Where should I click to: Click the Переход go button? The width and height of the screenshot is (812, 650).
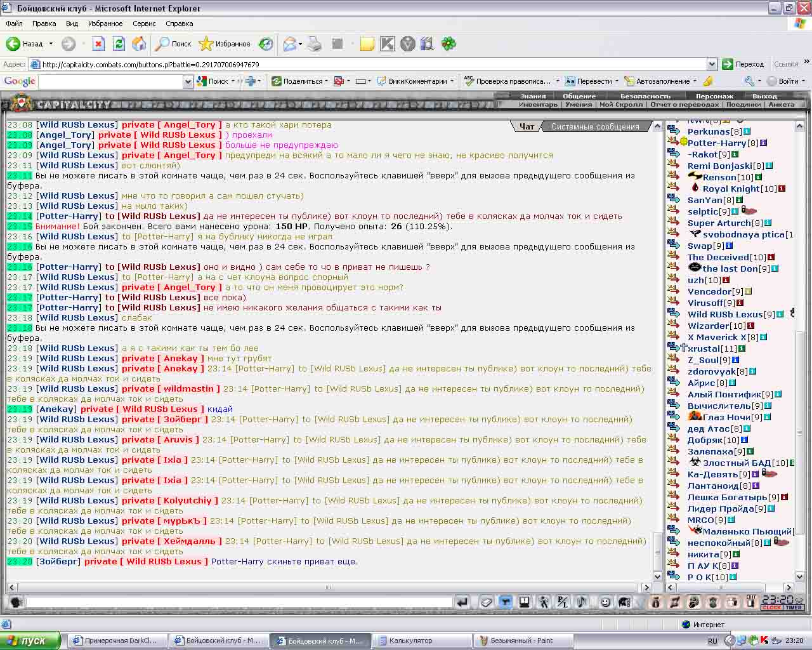[x=743, y=64]
